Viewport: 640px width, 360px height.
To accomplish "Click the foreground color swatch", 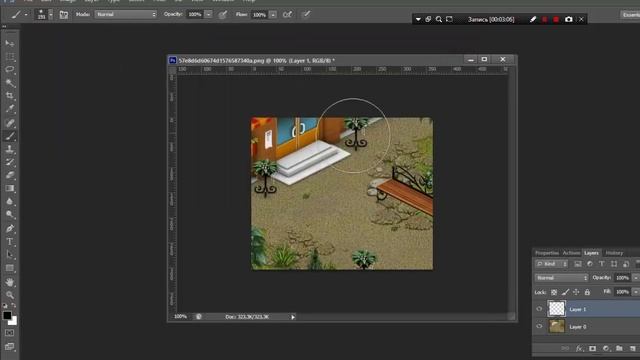I will point(7,315).
